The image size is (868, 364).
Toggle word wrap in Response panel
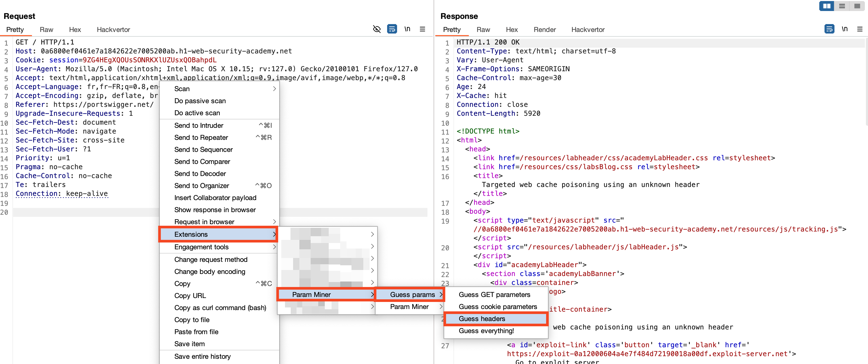point(829,29)
